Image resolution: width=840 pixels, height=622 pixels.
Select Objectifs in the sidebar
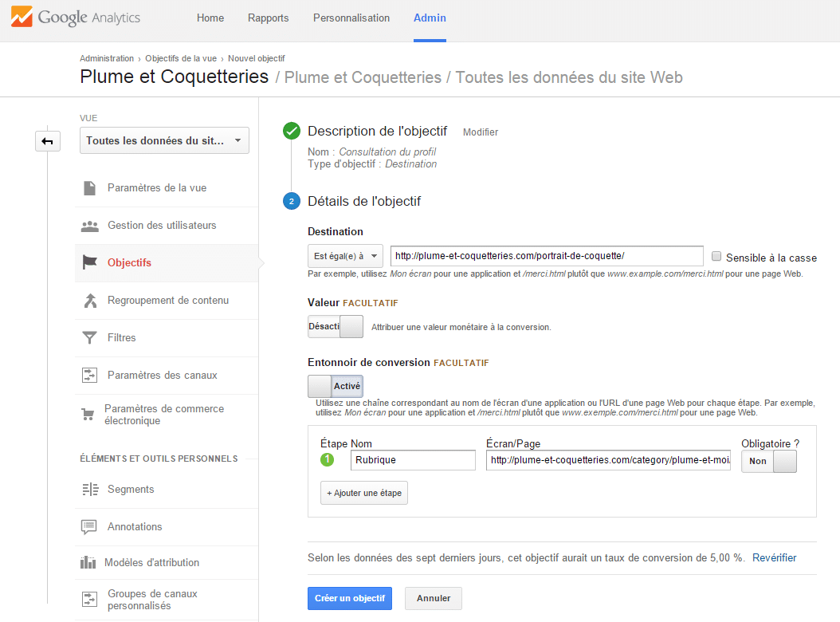pos(167,263)
